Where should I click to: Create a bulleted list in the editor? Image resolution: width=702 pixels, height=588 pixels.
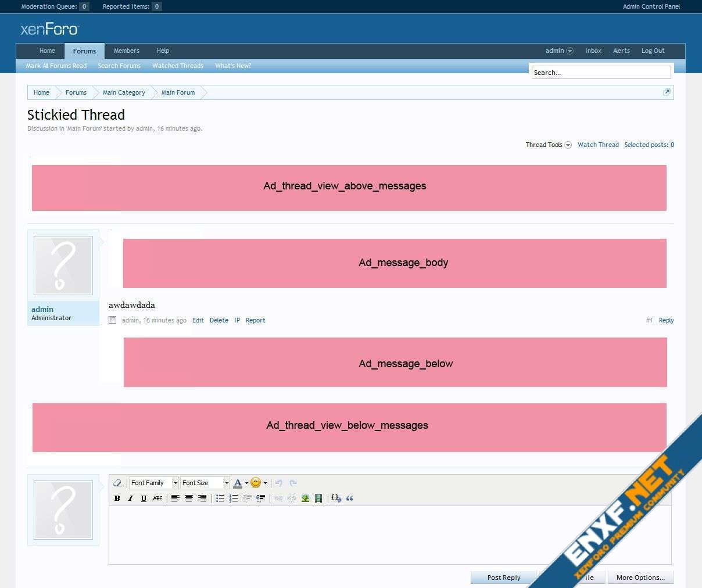tap(220, 498)
